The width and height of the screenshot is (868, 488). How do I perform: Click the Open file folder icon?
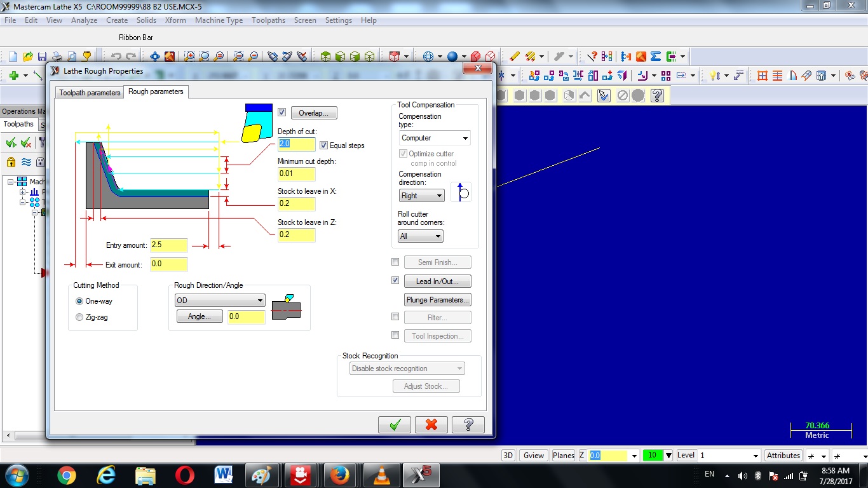(x=27, y=57)
